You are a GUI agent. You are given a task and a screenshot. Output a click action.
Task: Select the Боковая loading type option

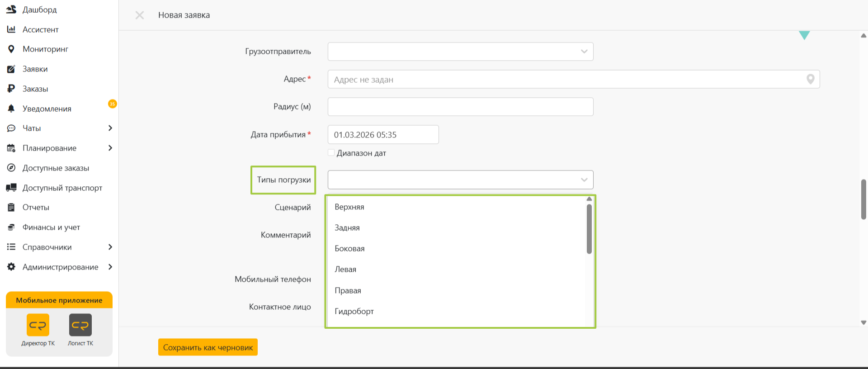[456, 248]
